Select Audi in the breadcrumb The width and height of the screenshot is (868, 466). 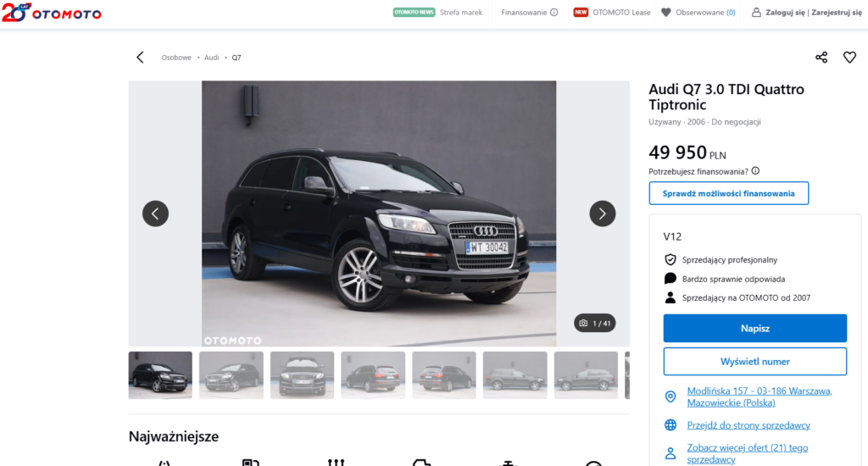tap(212, 58)
